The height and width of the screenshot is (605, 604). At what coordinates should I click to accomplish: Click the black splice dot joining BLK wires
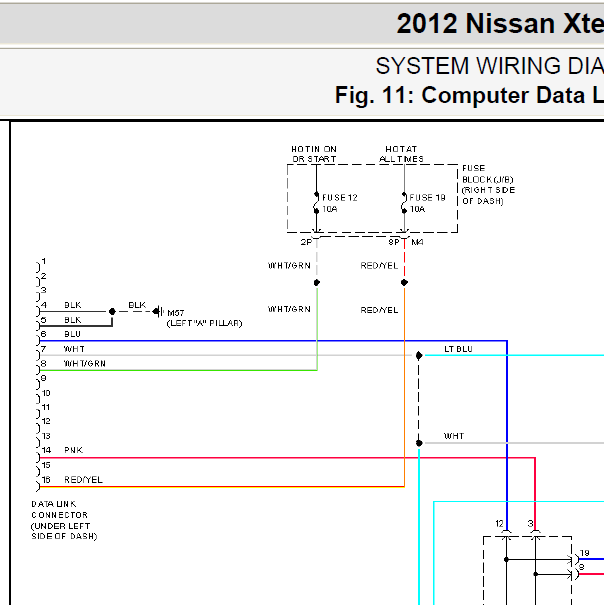click(112, 311)
